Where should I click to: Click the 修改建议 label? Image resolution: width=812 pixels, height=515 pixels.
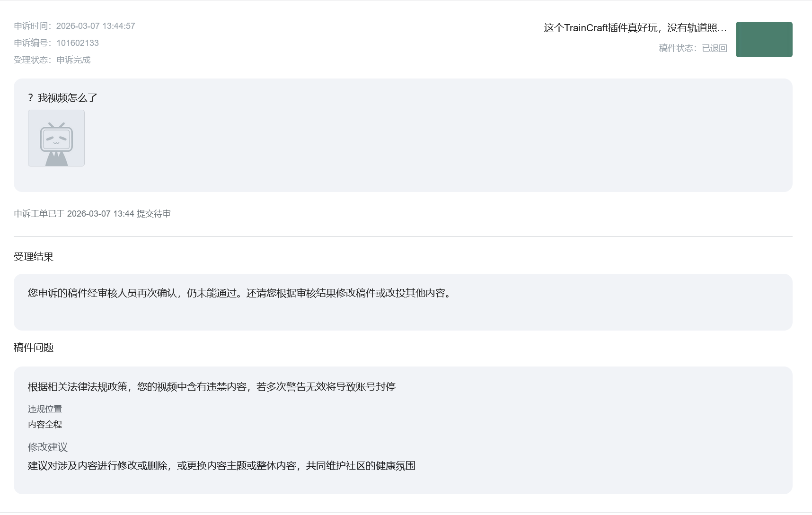coord(48,447)
